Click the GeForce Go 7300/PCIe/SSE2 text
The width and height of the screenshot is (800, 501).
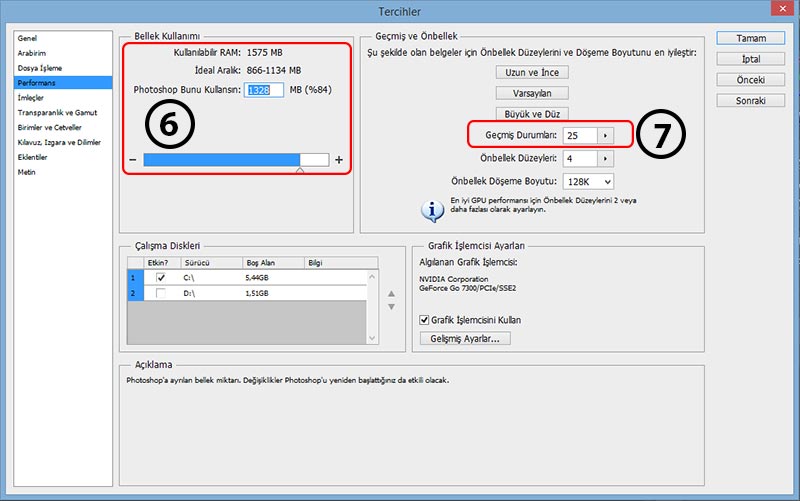pos(467,288)
